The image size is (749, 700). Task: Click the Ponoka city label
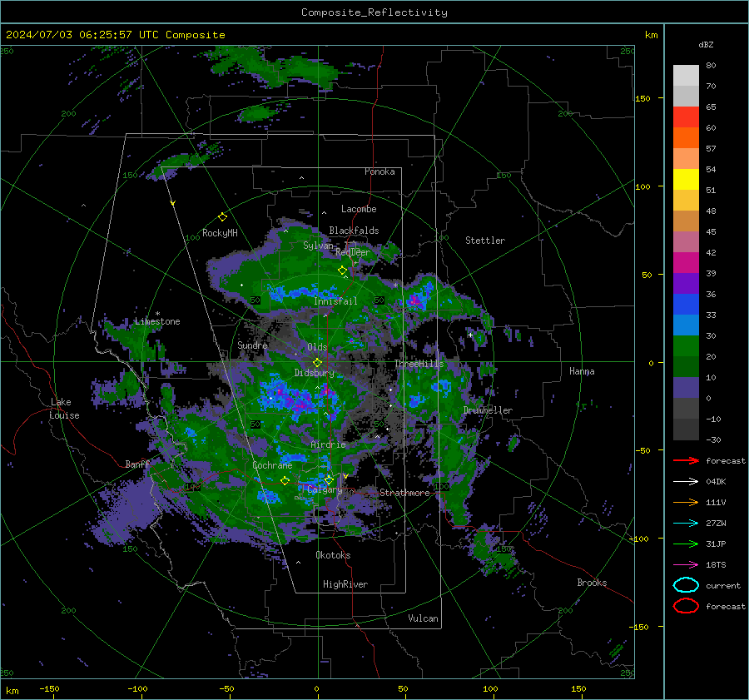point(379,171)
